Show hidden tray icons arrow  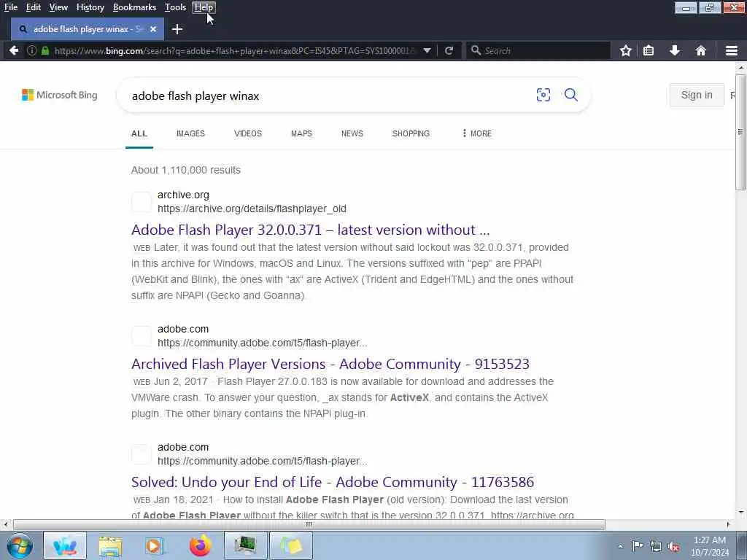pos(620,547)
